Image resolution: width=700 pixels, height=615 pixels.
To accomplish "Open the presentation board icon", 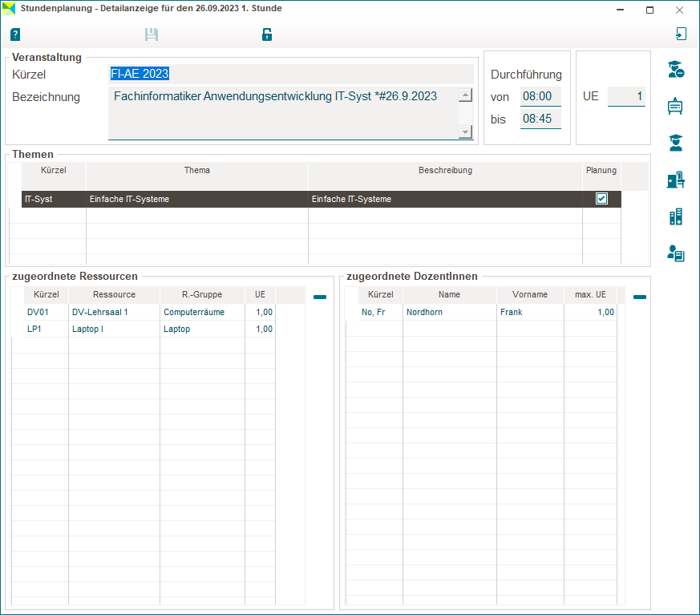I will (675, 107).
